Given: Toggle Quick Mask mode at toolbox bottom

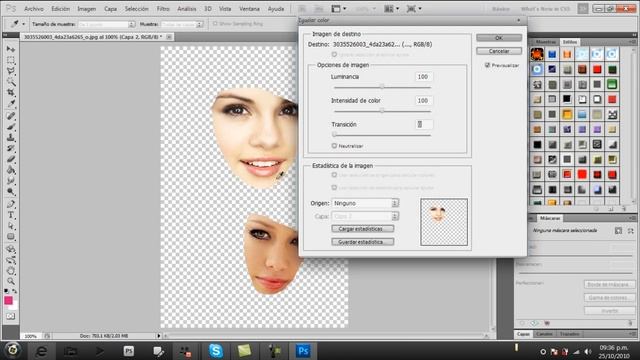Looking at the screenshot, I should pos(11,316).
